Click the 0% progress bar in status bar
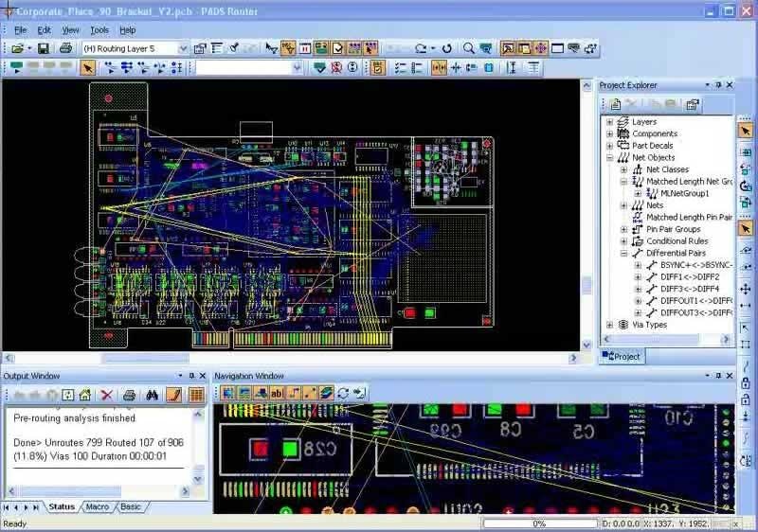The width and height of the screenshot is (758, 532). click(539, 523)
